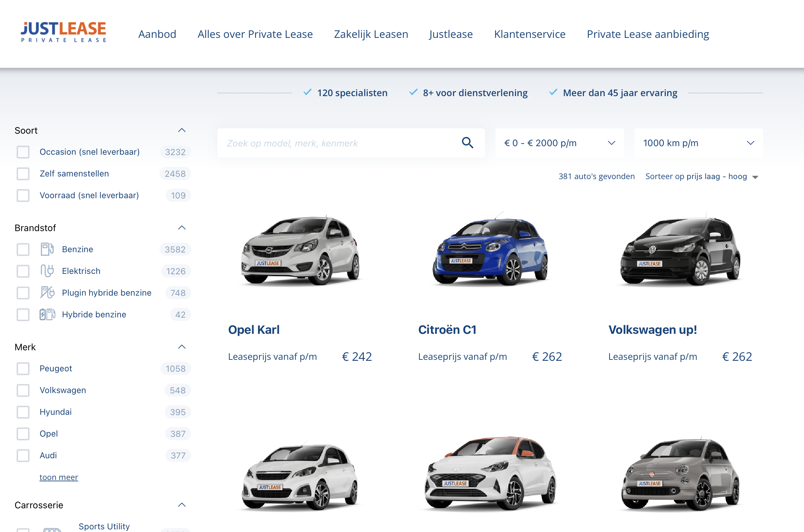Select the Peugeot brand checkbox
The image size is (804, 532).
pos(23,368)
